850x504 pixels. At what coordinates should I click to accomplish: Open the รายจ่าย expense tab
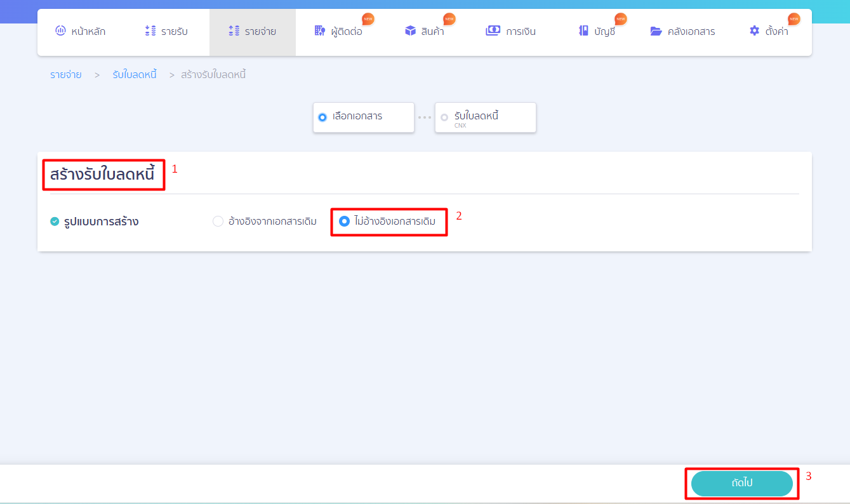pos(253,31)
